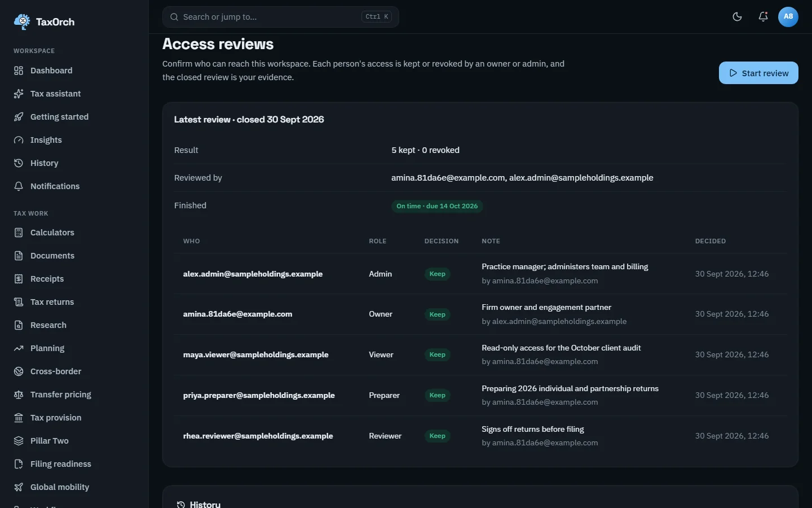The image size is (812, 508).
Task: Click the Viewer role cell
Action: pyautogui.click(x=381, y=354)
